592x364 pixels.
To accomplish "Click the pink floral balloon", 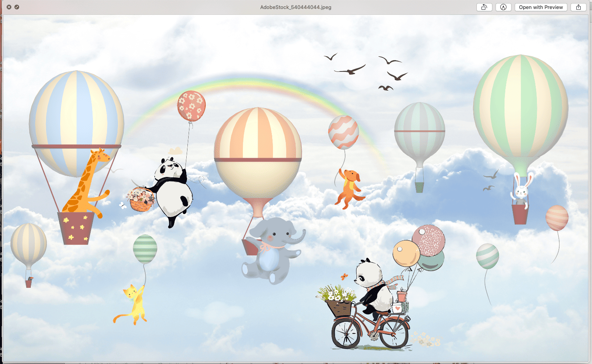I will (x=191, y=106).
